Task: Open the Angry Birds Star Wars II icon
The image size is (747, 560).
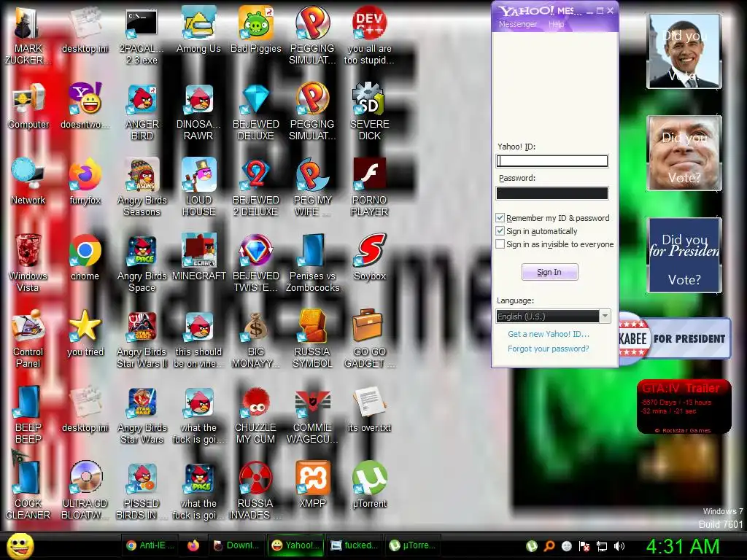Action: coord(142,338)
